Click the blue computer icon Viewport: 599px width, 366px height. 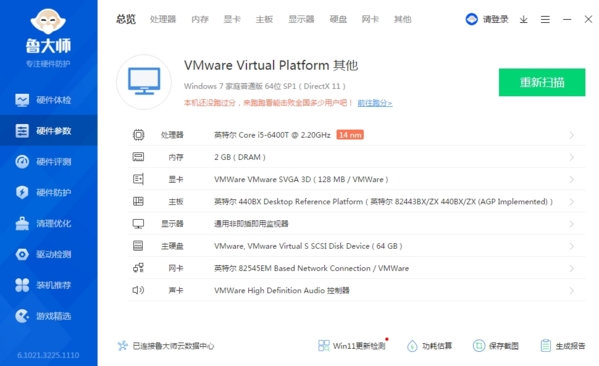tap(144, 81)
